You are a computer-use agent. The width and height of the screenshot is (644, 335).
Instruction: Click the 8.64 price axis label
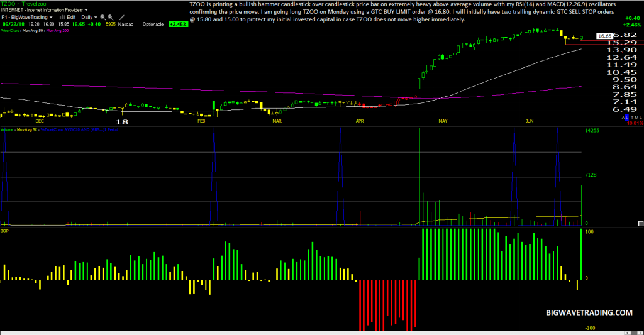(x=625, y=87)
